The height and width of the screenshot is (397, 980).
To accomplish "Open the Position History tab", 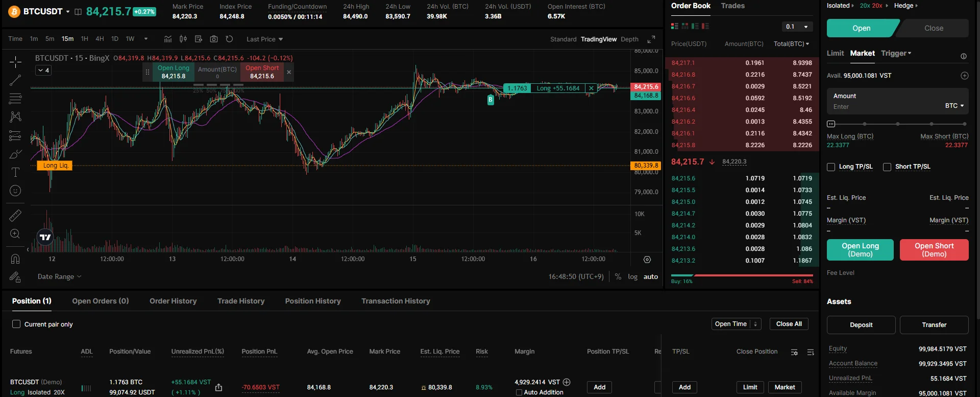I will click(313, 301).
